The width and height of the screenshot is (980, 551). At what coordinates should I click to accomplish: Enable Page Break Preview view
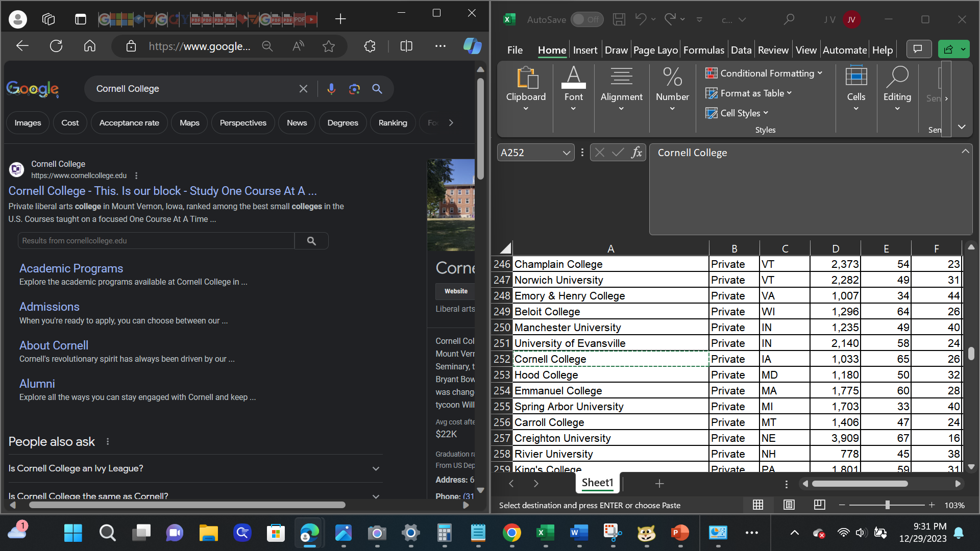[819, 505]
